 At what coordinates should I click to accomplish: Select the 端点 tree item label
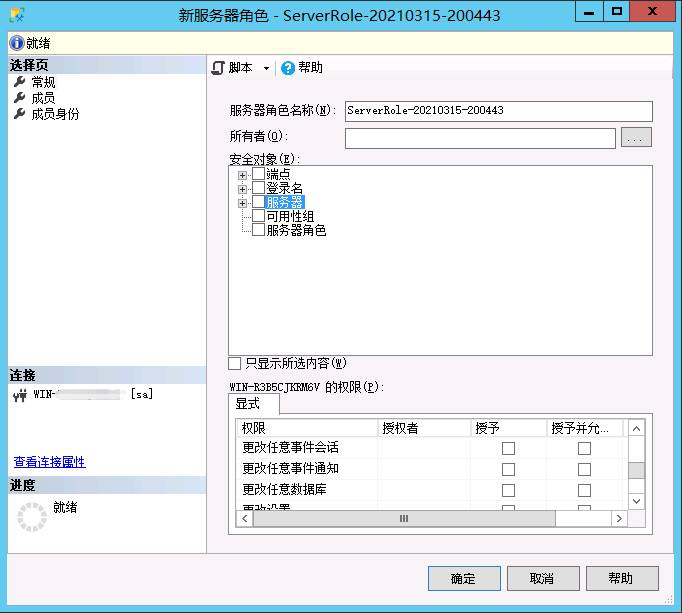[x=278, y=174]
